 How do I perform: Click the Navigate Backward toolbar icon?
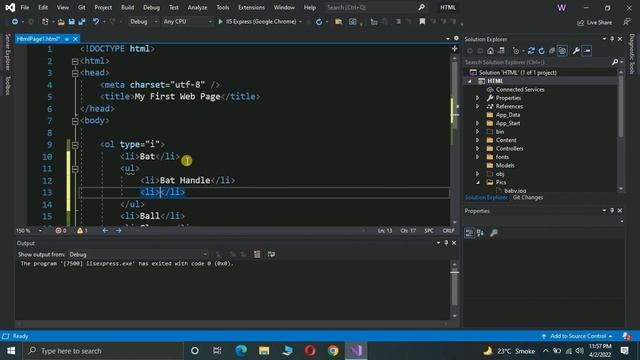[15, 22]
